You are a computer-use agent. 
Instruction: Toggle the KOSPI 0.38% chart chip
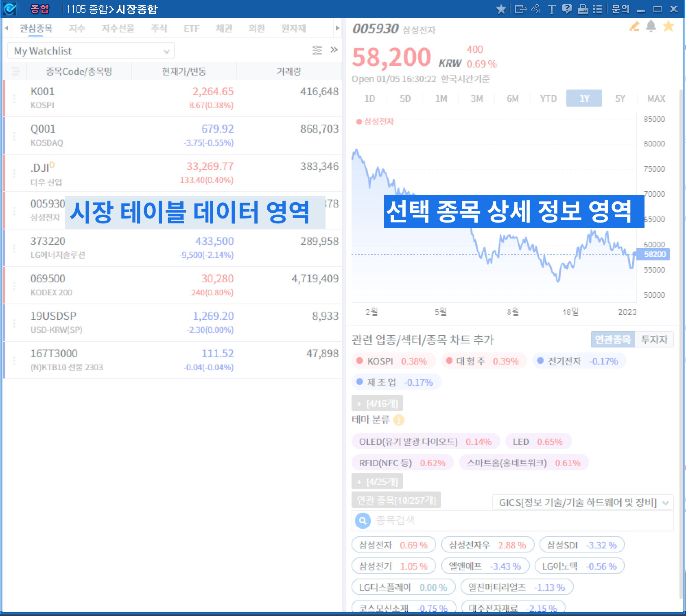coord(393,361)
